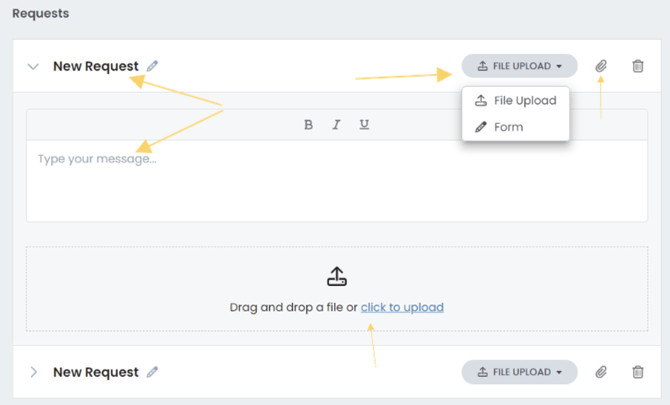
Task: Collapse the first New Request section
Action: tap(33, 66)
